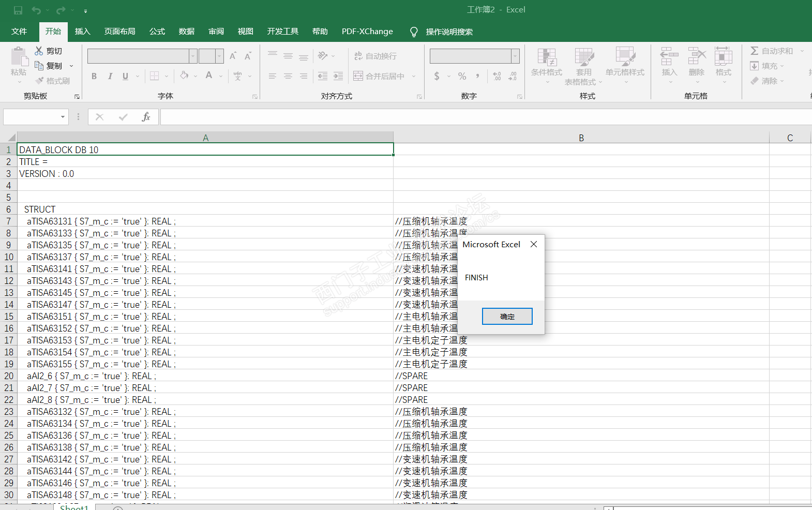Decrease font size with smaller A

(x=248, y=56)
